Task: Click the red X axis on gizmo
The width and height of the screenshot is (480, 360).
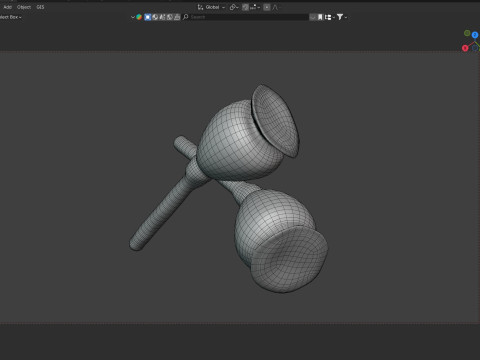Action: click(465, 48)
